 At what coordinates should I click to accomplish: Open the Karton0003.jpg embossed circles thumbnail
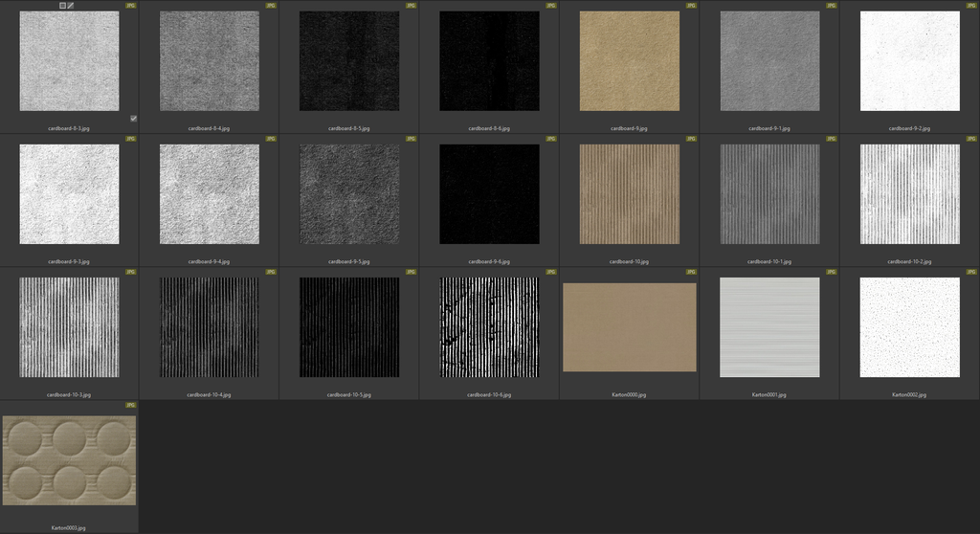69,460
